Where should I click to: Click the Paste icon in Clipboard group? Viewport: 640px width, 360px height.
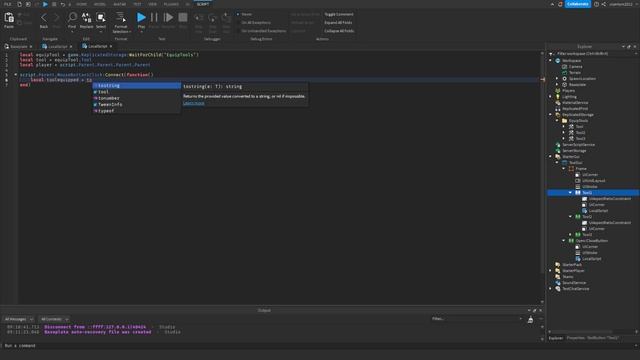[x=9, y=18]
